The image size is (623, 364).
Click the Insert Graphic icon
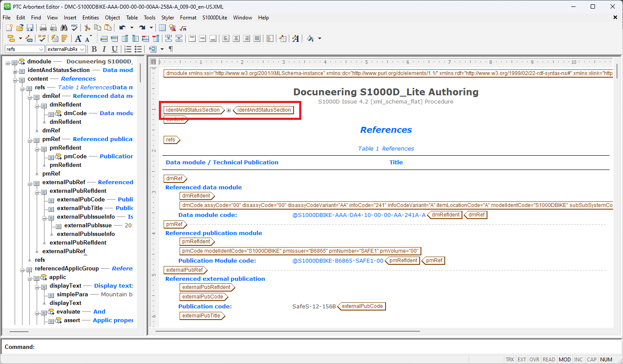coord(173,28)
